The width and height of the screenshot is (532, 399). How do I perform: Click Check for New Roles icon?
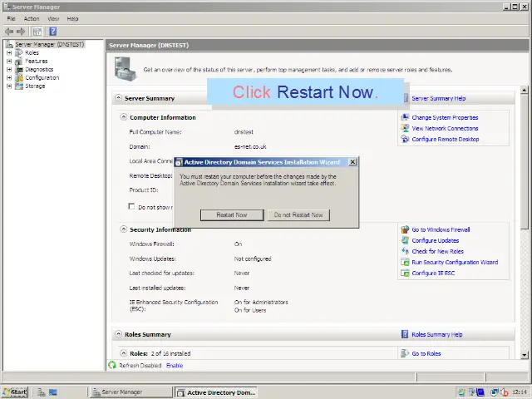(405, 251)
